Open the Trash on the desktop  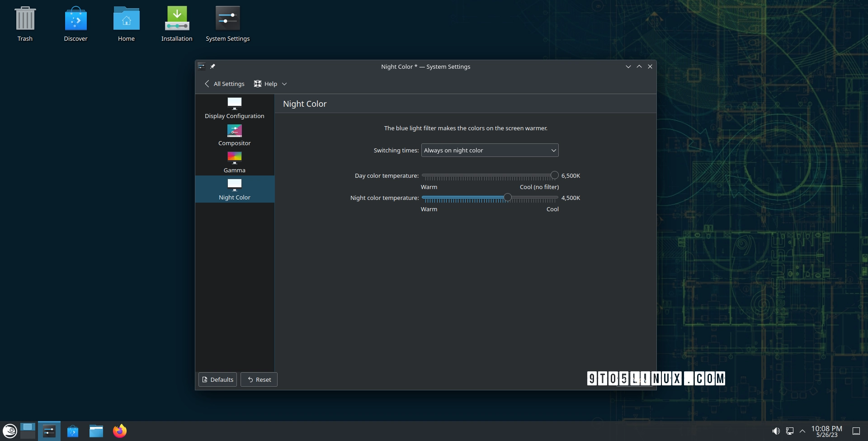pyautogui.click(x=25, y=19)
